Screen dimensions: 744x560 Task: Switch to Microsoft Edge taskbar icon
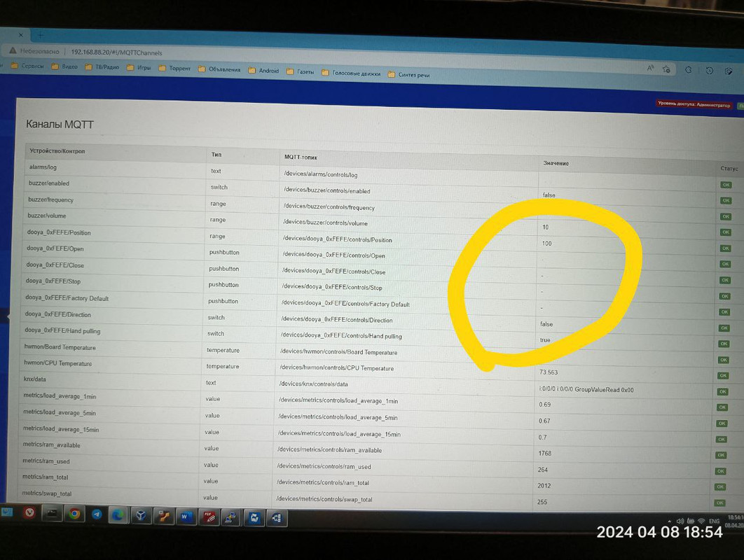point(118,515)
